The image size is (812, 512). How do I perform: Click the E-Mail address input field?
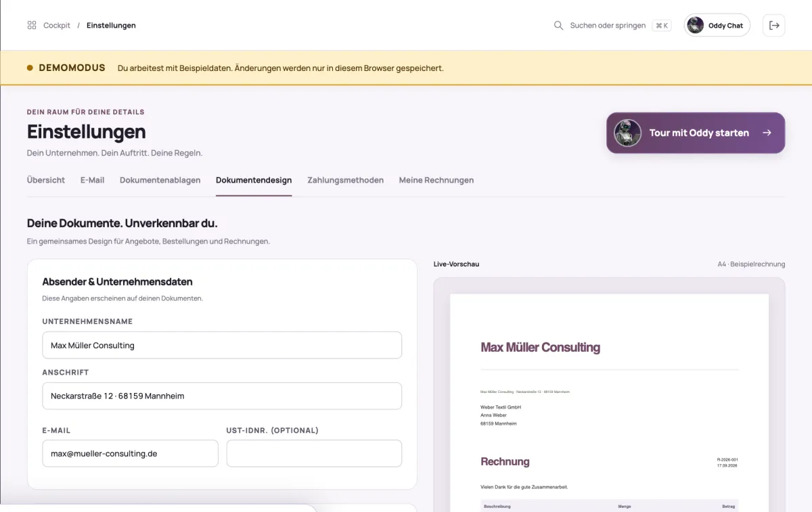[130, 453]
